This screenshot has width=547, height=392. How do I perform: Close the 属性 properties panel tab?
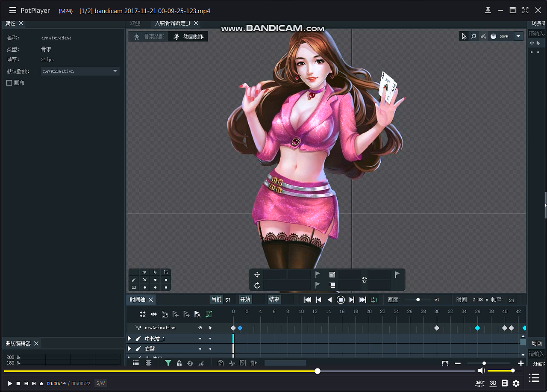21,24
